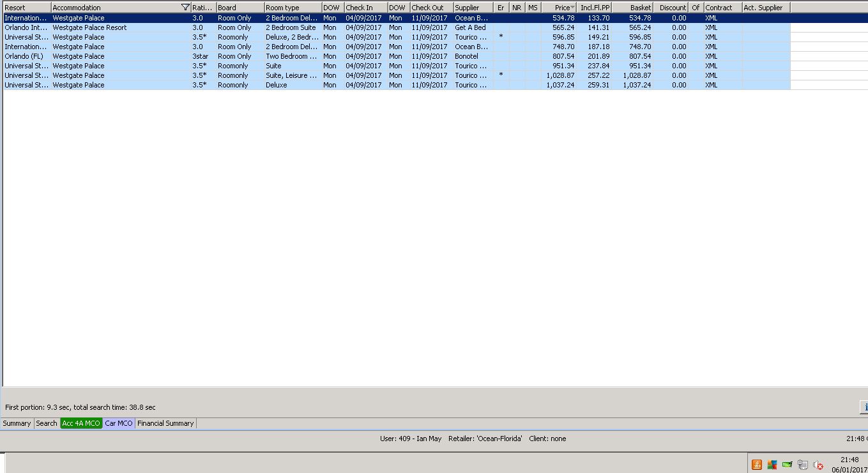Click the Act. Supplier column header

766,8
